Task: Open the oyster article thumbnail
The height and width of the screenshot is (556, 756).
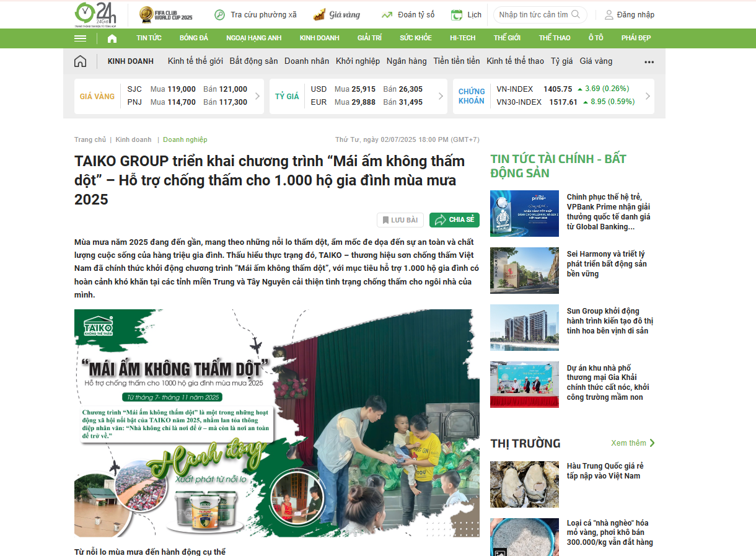Action: click(x=524, y=484)
